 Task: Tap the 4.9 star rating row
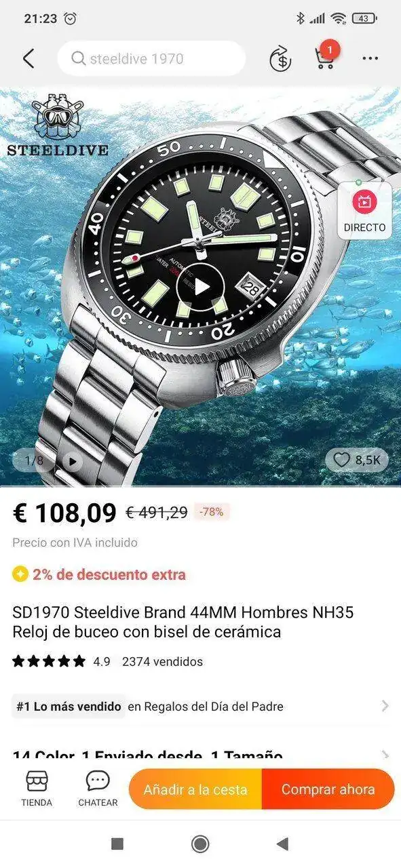[x=107, y=661]
